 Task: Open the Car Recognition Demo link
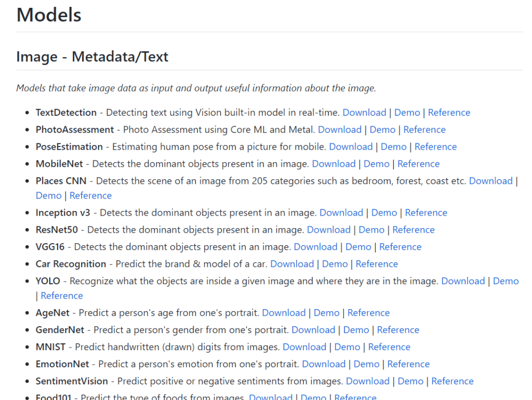coord(335,264)
